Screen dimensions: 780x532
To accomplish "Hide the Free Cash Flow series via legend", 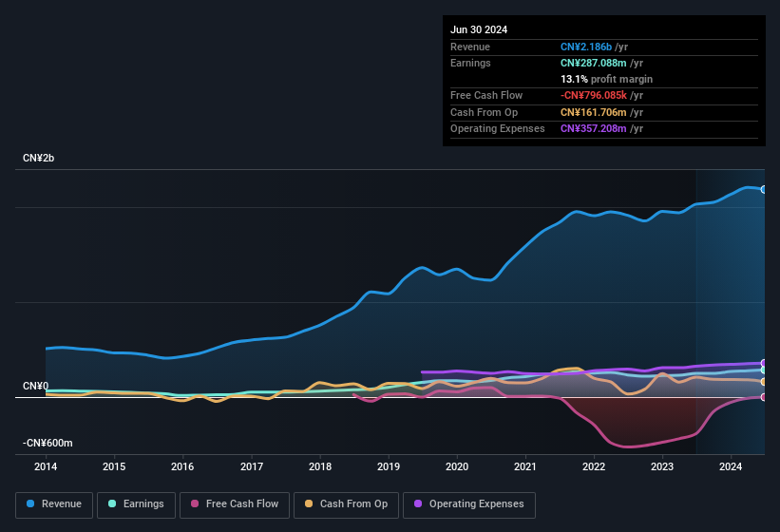I will 235,504.
